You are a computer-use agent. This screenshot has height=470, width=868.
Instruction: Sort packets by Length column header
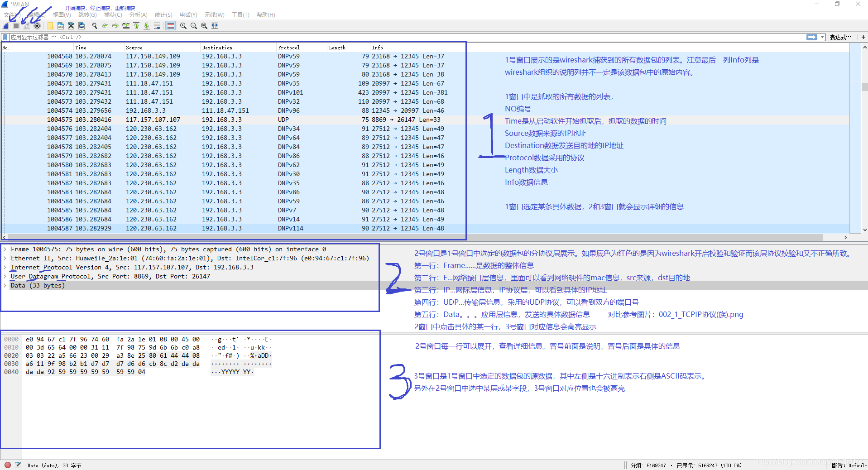point(349,48)
